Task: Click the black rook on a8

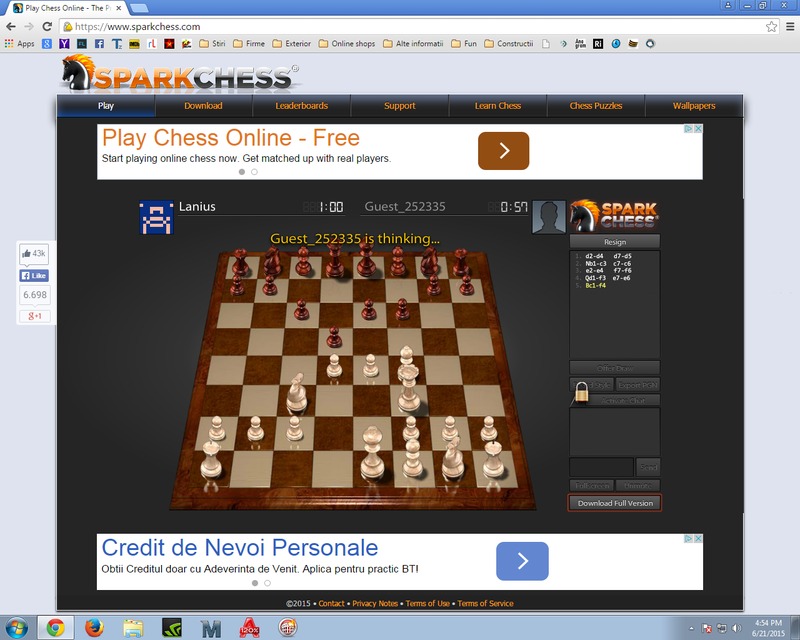Action: pos(239,262)
